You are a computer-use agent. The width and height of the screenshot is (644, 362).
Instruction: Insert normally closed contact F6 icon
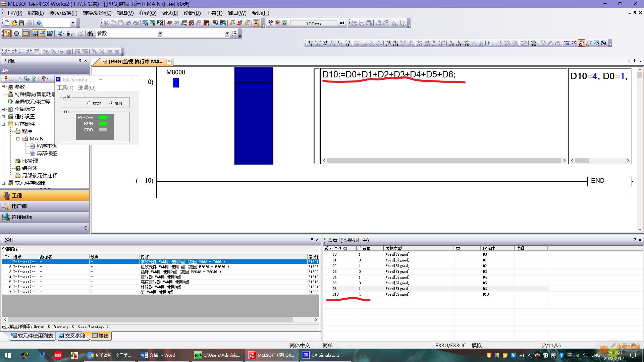325,43
